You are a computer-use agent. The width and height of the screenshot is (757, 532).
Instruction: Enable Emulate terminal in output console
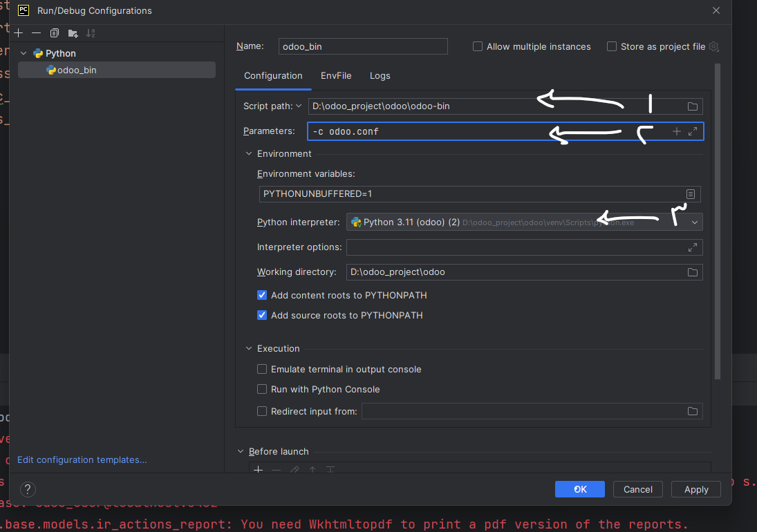click(262, 369)
